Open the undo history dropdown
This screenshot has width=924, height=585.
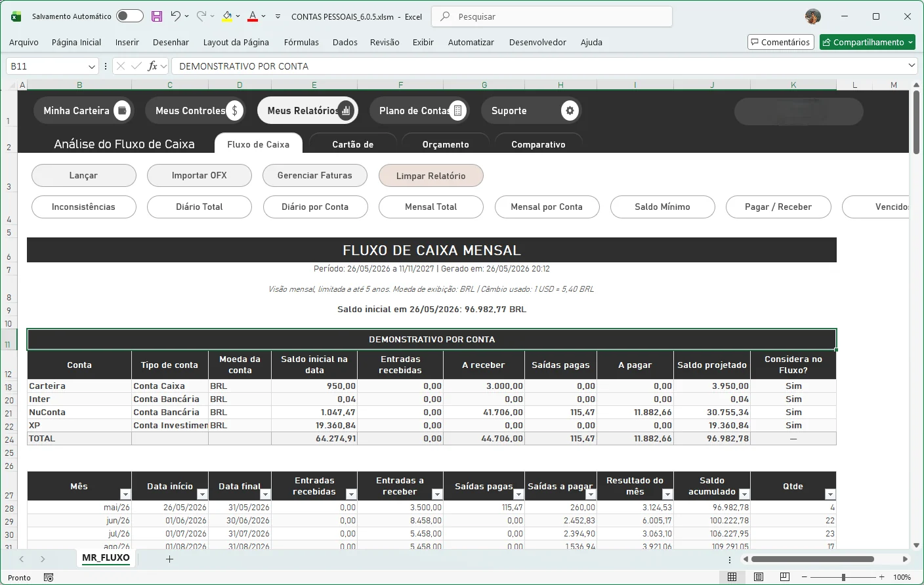(186, 16)
